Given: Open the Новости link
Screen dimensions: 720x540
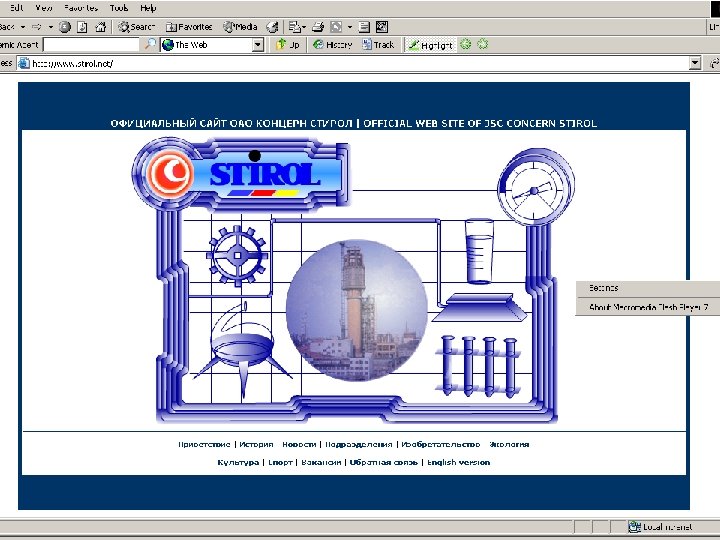Looking at the screenshot, I should pyautogui.click(x=299, y=444).
